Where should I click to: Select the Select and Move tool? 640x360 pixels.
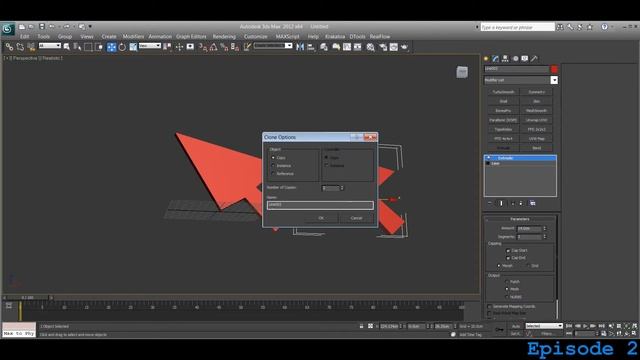pyautogui.click(x=111, y=47)
